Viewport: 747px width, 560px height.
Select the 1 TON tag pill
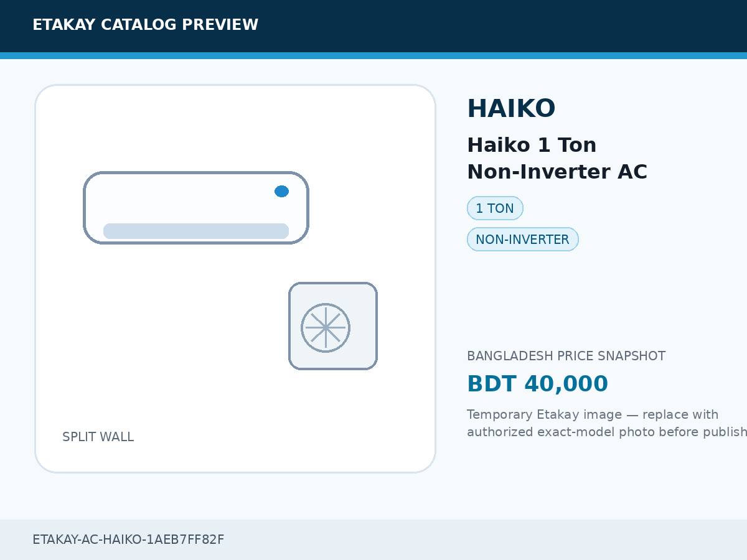click(x=495, y=208)
